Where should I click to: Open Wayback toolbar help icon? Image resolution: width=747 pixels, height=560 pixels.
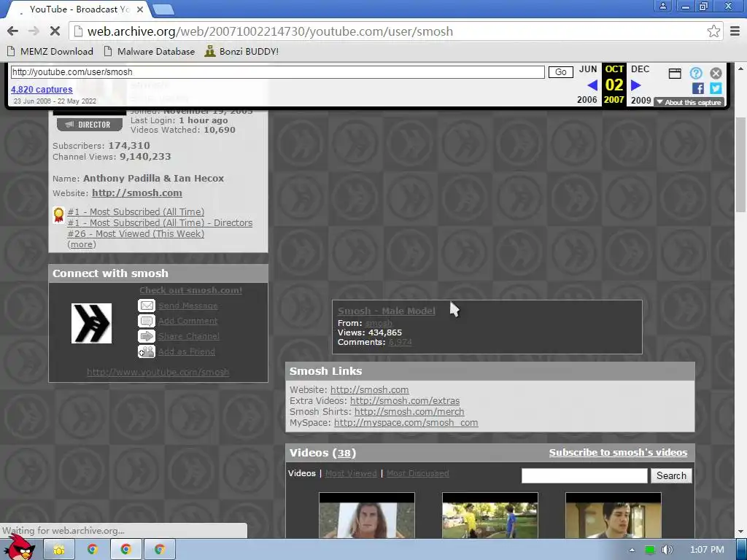pos(695,74)
